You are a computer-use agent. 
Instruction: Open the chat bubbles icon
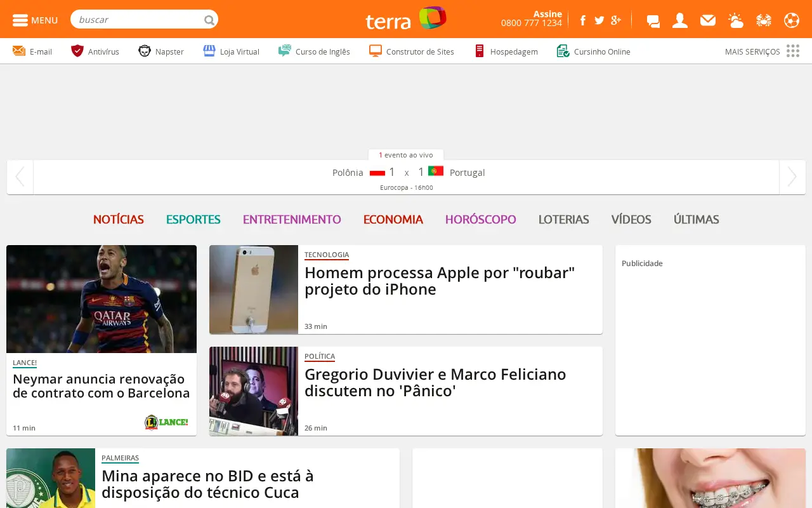click(653, 20)
